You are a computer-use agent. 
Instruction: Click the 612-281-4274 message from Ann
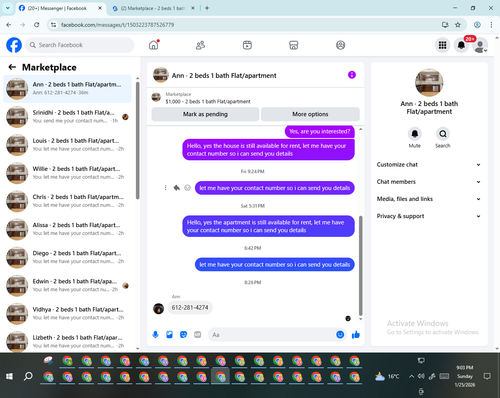(x=190, y=307)
